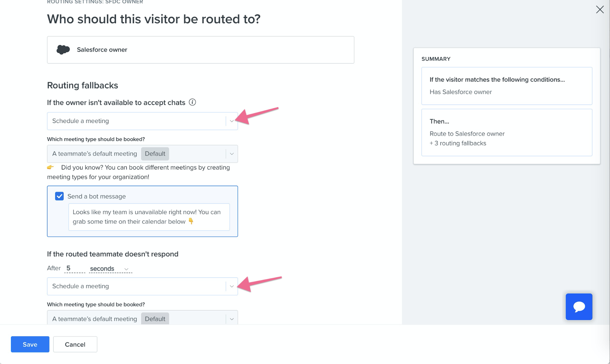Viewport: 610px width, 364px height.
Task: Click the info icon beside owner availability
Action: coord(192,102)
